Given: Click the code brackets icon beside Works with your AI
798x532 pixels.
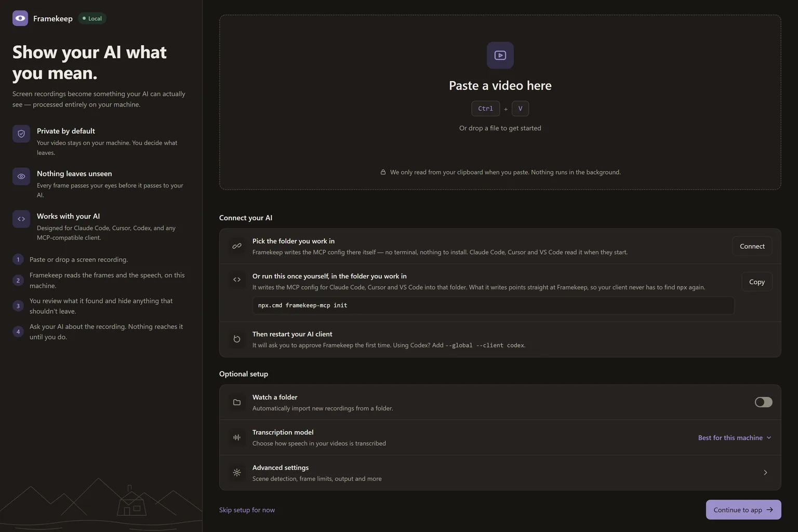Looking at the screenshot, I should tap(21, 219).
